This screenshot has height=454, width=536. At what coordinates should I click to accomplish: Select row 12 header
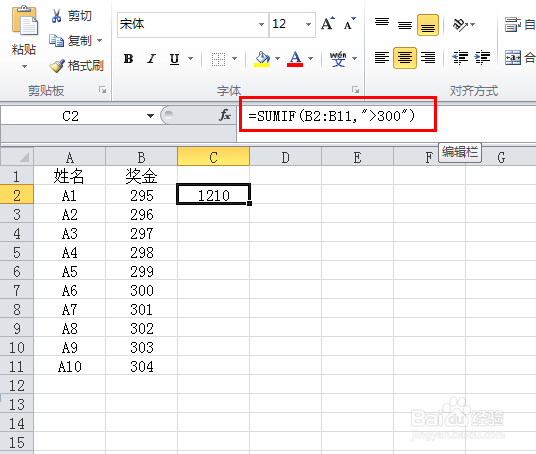pyautogui.click(x=17, y=385)
